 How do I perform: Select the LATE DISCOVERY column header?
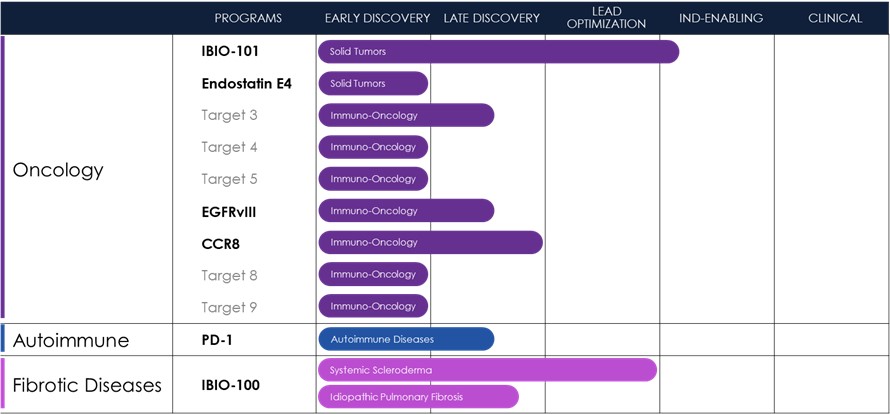coord(491,18)
